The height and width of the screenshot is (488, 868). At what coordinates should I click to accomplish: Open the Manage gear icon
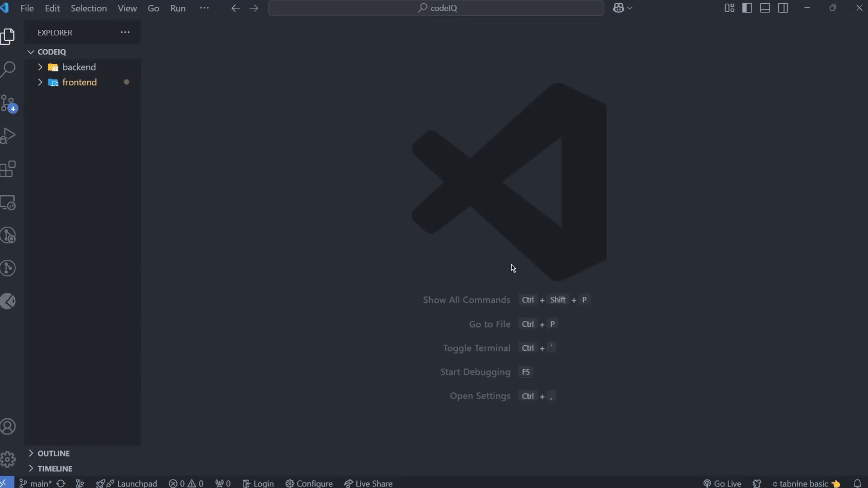tap(8, 460)
